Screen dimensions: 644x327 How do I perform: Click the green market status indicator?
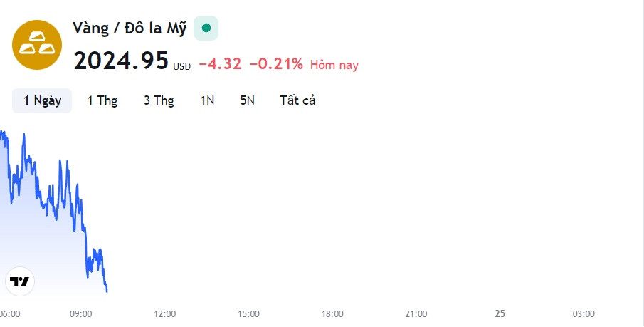pyautogui.click(x=206, y=28)
